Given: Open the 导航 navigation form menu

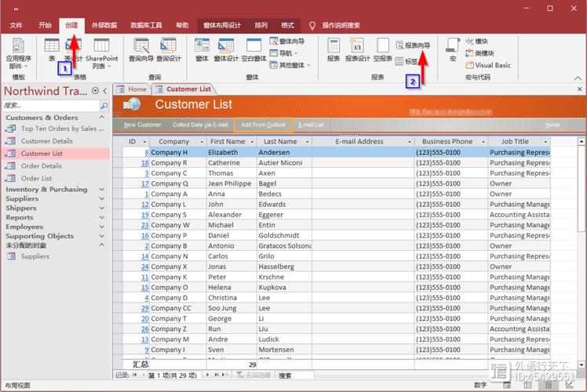Looking at the screenshot, I should [x=284, y=53].
